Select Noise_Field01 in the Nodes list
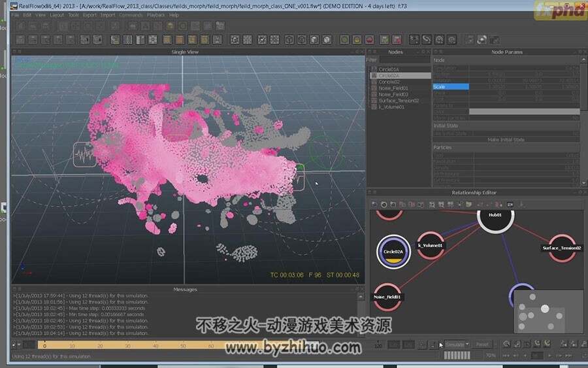The image size is (588, 368). [x=393, y=88]
